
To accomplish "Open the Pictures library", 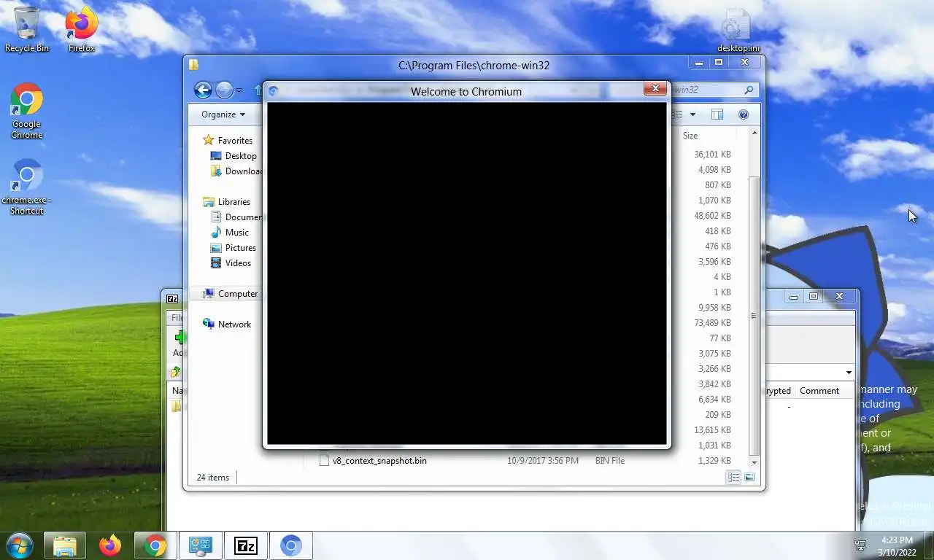I will tap(241, 248).
